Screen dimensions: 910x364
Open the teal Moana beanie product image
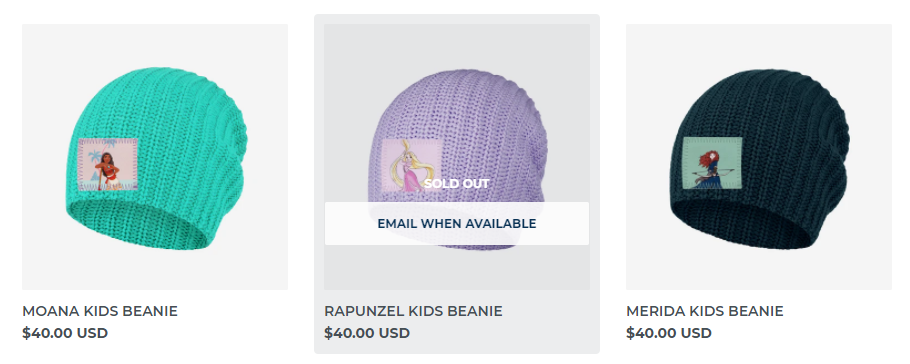click(x=155, y=157)
